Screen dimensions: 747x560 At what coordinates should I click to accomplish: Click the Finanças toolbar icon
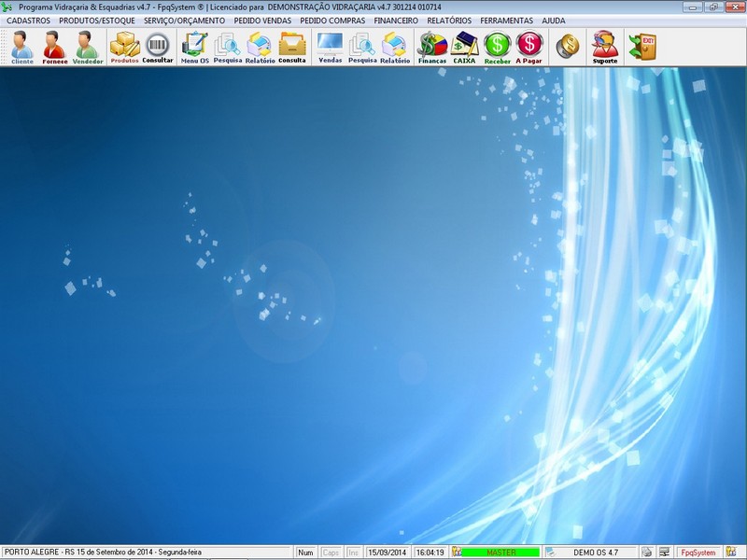click(431, 47)
